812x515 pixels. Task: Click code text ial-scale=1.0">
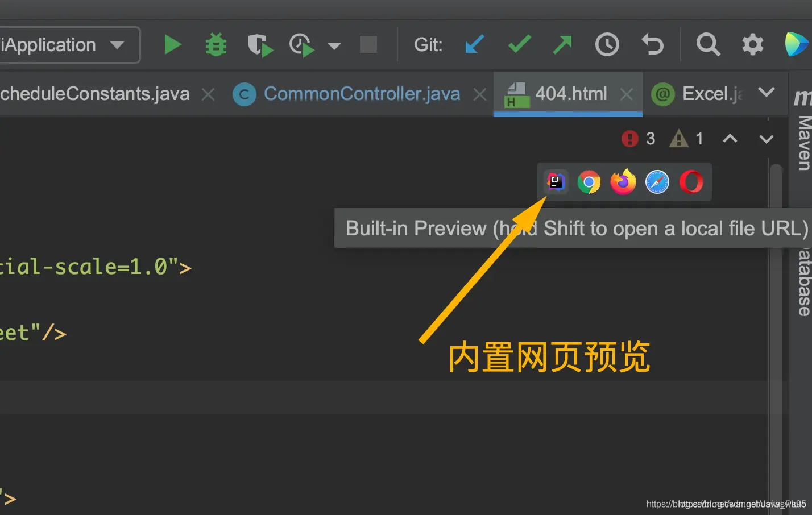(96, 267)
